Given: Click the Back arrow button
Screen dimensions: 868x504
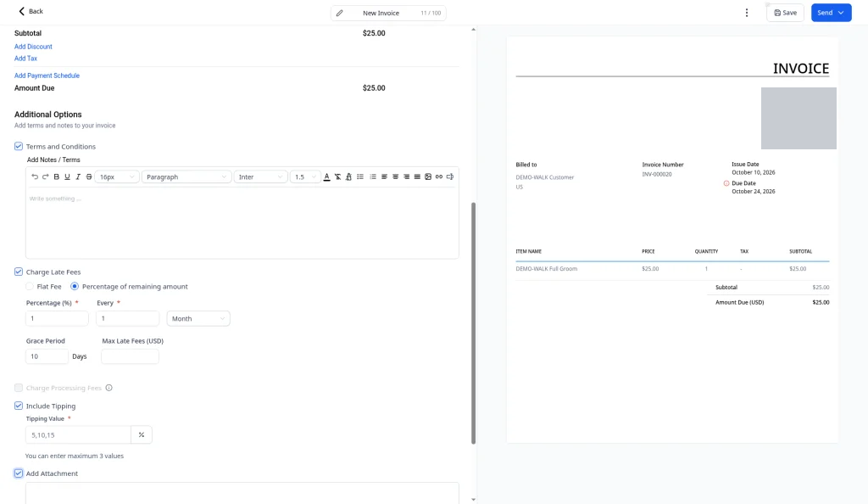Looking at the screenshot, I should (x=31, y=11).
